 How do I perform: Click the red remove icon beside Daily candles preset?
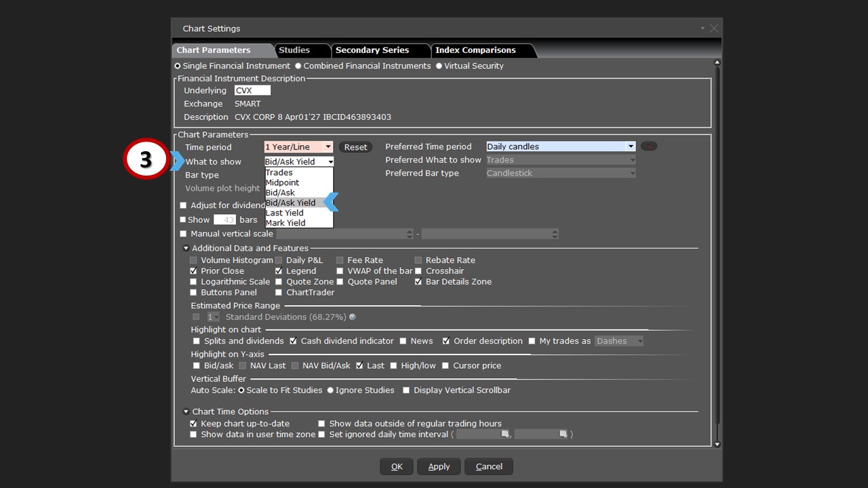(x=648, y=146)
